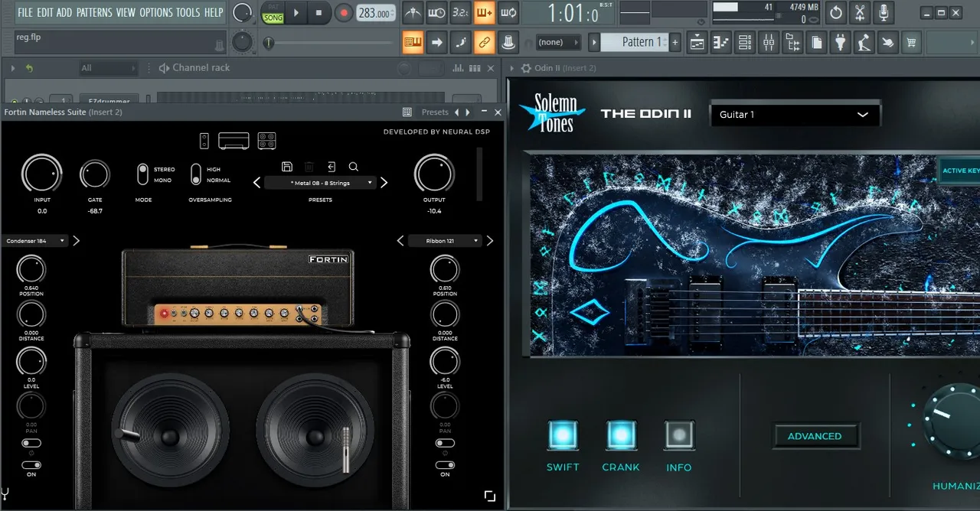Click the microphone one-click recording icon
Screen dimensions: 980x511
[x=884, y=13]
